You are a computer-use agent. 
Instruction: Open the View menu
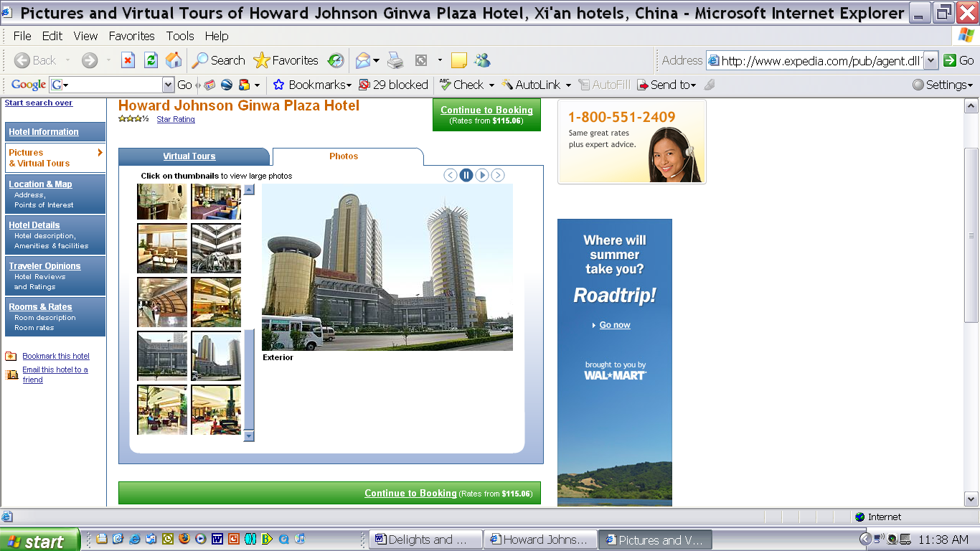pos(85,36)
